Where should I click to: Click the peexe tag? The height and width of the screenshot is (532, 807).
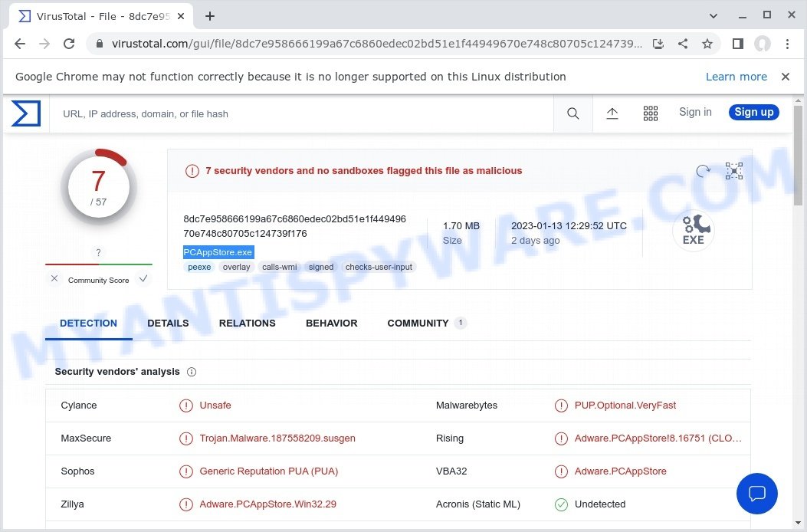tap(199, 267)
